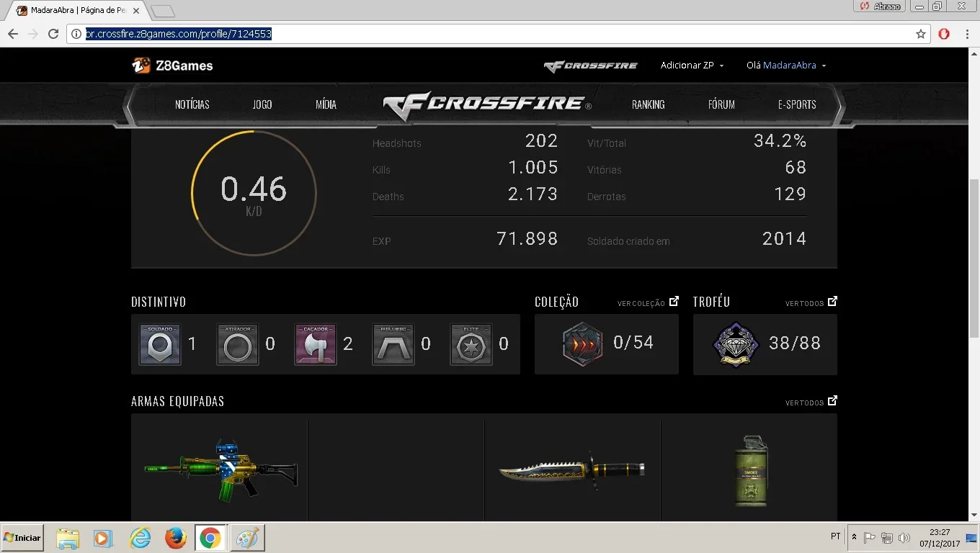This screenshot has width=980, height=553.
Task: Click the Coleção hexagon arrows icon
Action: click(582, 343)
